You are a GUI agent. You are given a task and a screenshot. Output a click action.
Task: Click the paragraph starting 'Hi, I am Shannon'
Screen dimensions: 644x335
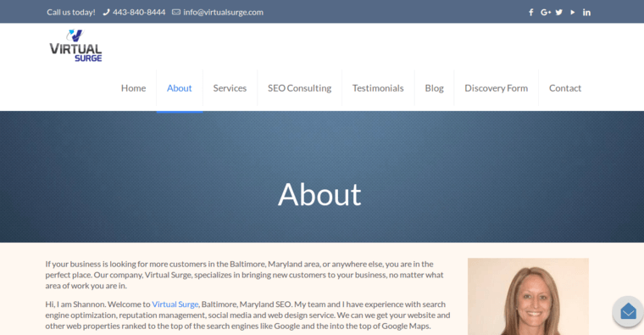247,315
